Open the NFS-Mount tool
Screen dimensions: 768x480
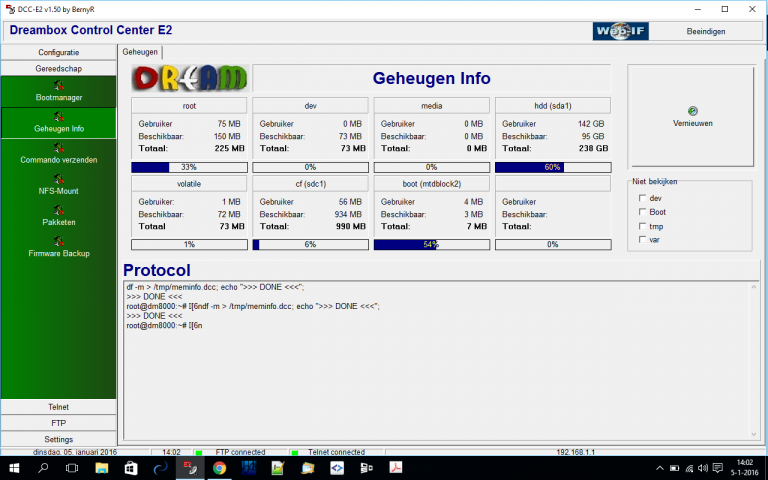click(58, 185)
